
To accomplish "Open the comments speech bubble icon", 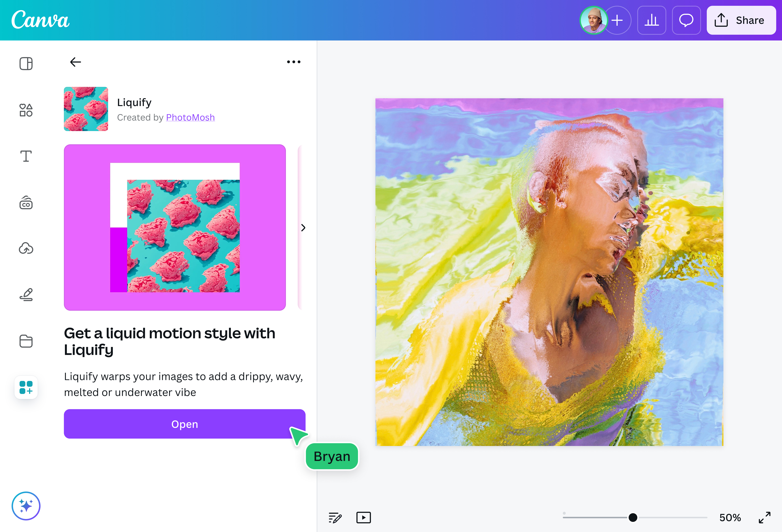I will (686, 20).
